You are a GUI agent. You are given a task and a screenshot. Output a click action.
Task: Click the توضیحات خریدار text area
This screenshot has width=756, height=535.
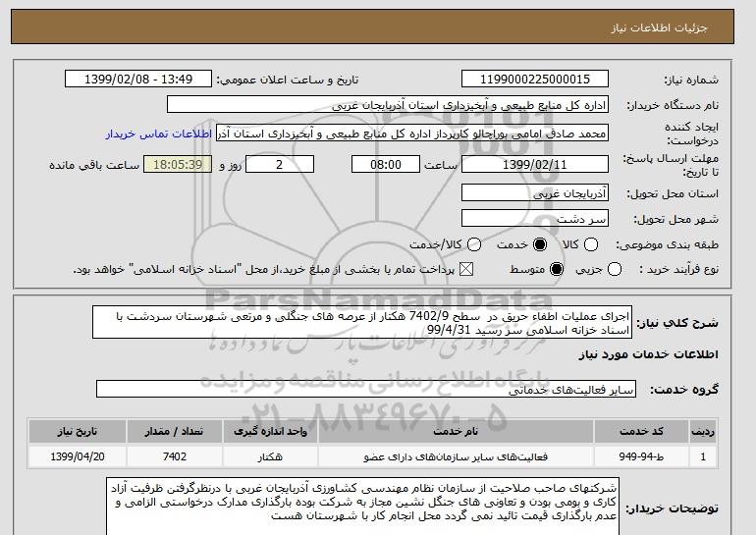pyautogui.click(x=362, y=507)
